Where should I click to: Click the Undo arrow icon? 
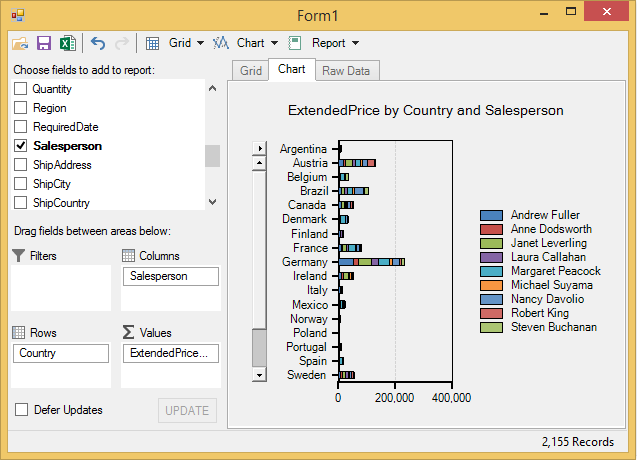pyautogui.click(x=98, y=43)
